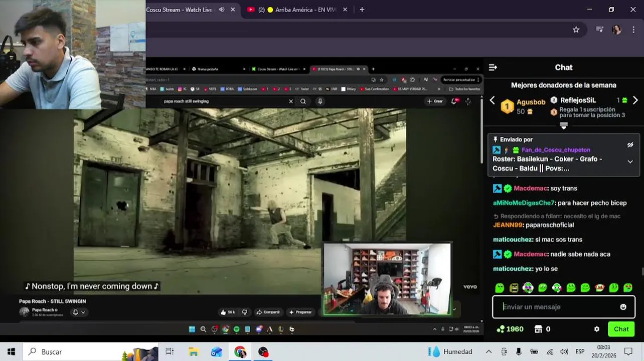Open Papa Roach channel avatar
This screenshot has height=361, width=644.
click(24, 312)
